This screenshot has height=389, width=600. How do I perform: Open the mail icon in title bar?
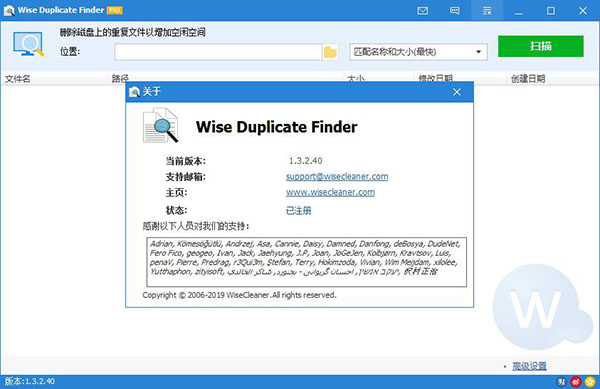coord(422,11)
